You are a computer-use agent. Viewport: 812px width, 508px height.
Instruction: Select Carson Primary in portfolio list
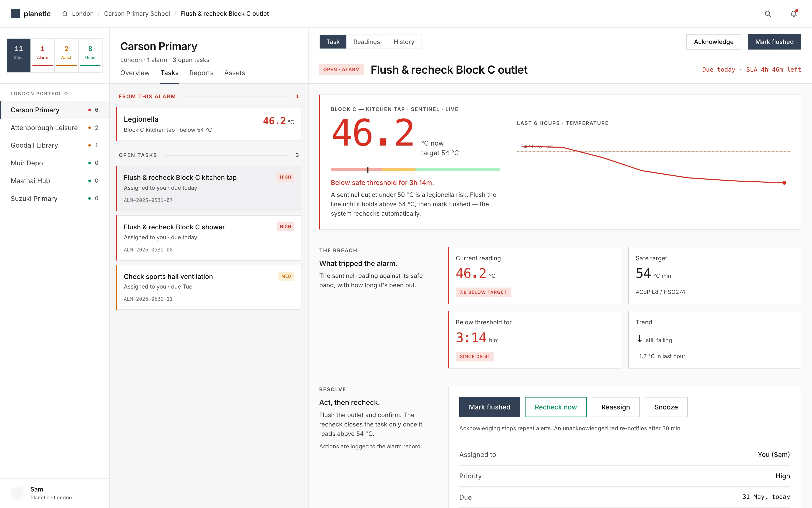(x=55, y=110)
